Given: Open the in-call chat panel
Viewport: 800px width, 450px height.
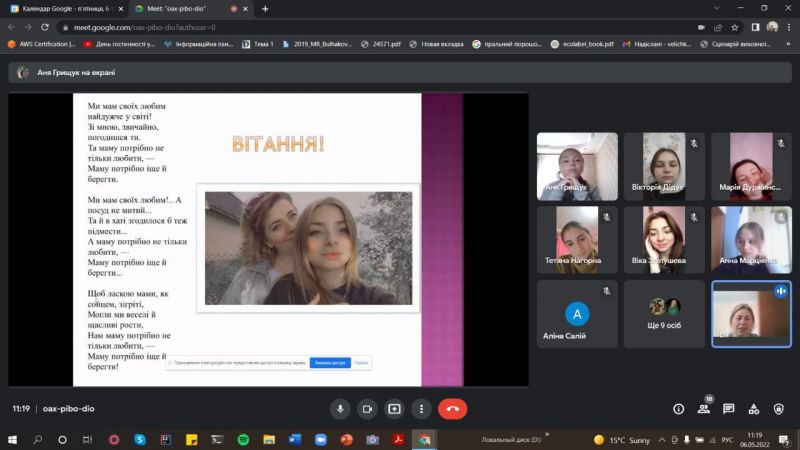Looking at the screenshot, I should (729, 409).
